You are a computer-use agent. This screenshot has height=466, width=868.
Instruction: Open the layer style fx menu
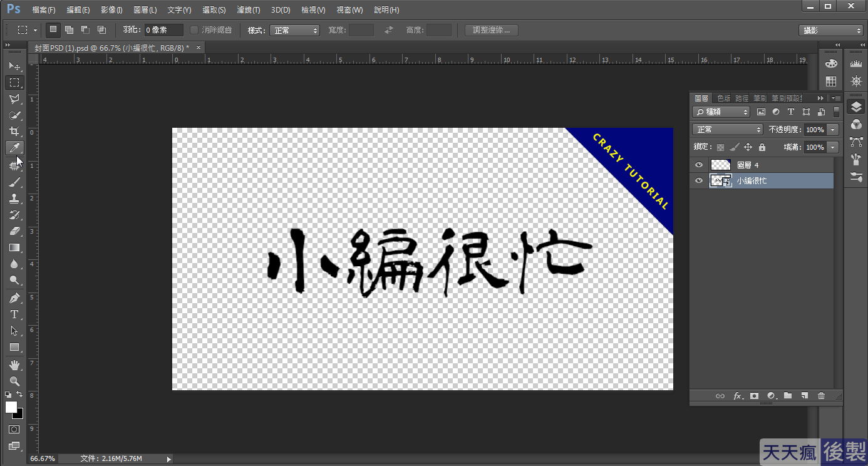pos(737,396)
